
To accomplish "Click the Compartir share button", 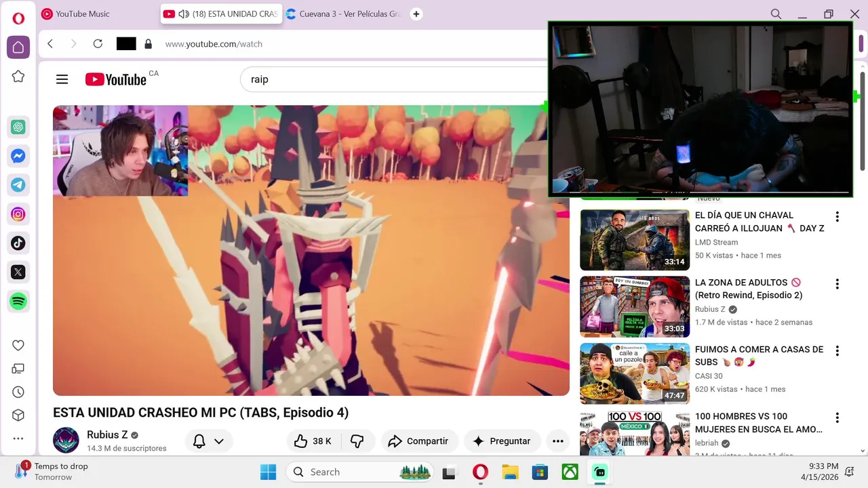I will [420, 441].
